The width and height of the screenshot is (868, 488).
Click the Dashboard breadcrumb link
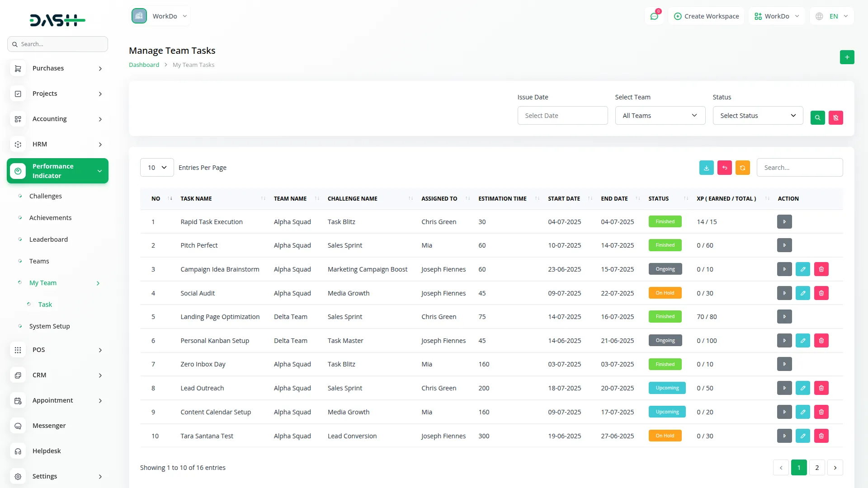(x=144, y=65)
